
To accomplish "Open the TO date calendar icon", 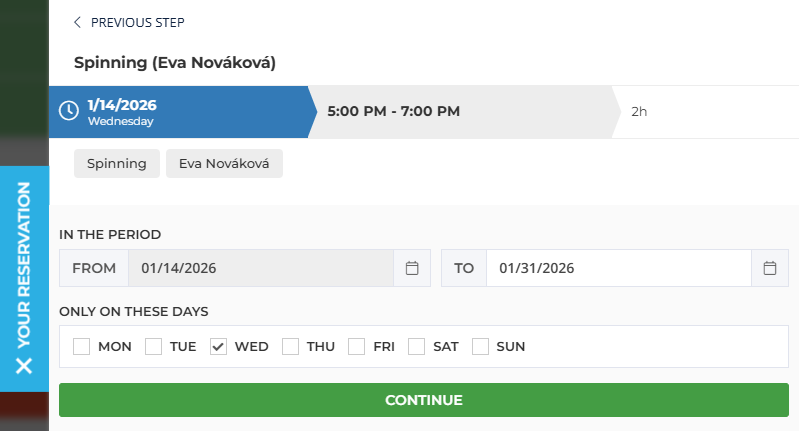I will click(x=769, y=268).
